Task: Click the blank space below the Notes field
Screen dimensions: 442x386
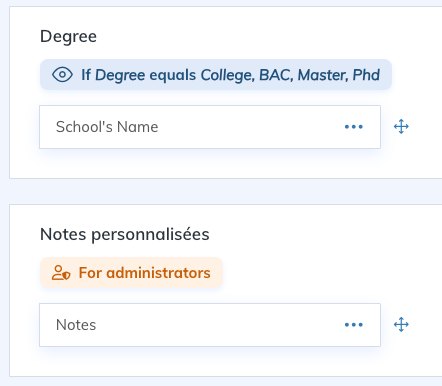Action: click(x=210, y=362)
